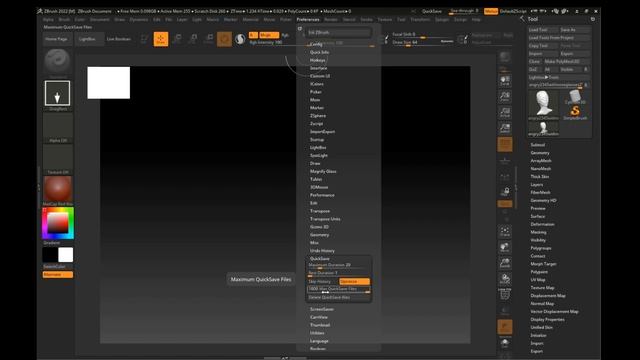The width and height of the screenshot is (640, 360).
Task: Click the Alternate button
Action: tap(58, 275)
